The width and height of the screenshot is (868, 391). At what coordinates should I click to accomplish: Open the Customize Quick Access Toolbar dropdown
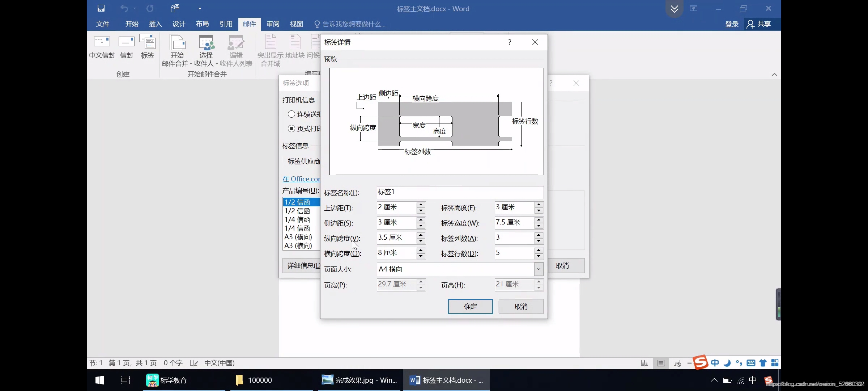(x=200, y=8)
